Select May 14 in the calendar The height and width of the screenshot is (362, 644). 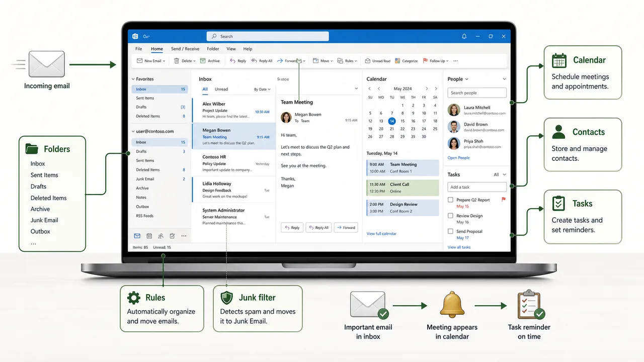(x=392, y=121)
